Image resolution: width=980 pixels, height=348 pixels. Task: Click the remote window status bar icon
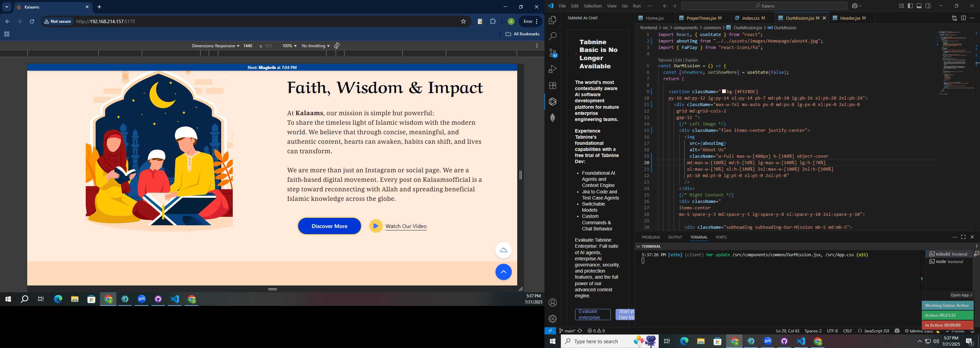pos(550,331)
